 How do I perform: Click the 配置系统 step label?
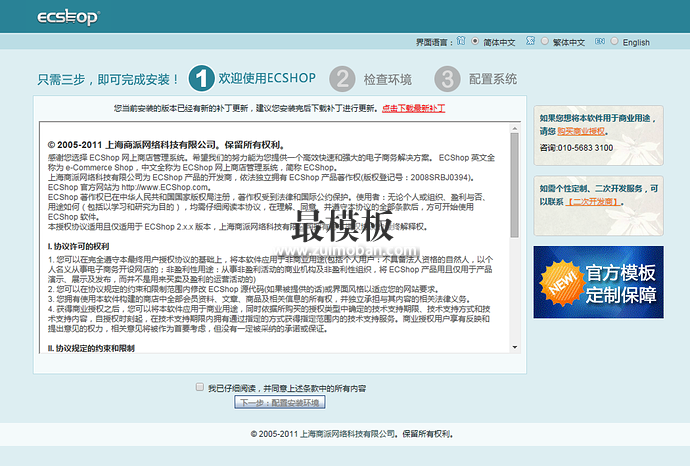pyautogui.click(x=493, y=79)
